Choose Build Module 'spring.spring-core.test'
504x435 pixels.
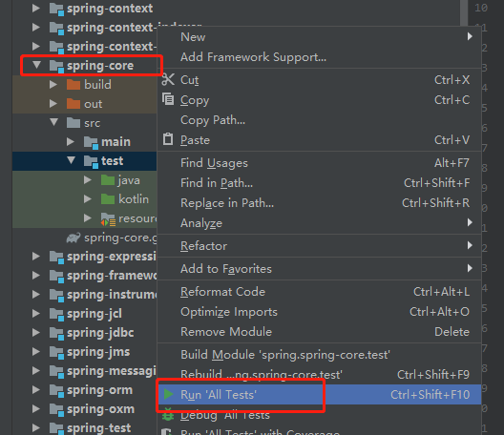tap(319, 355)
